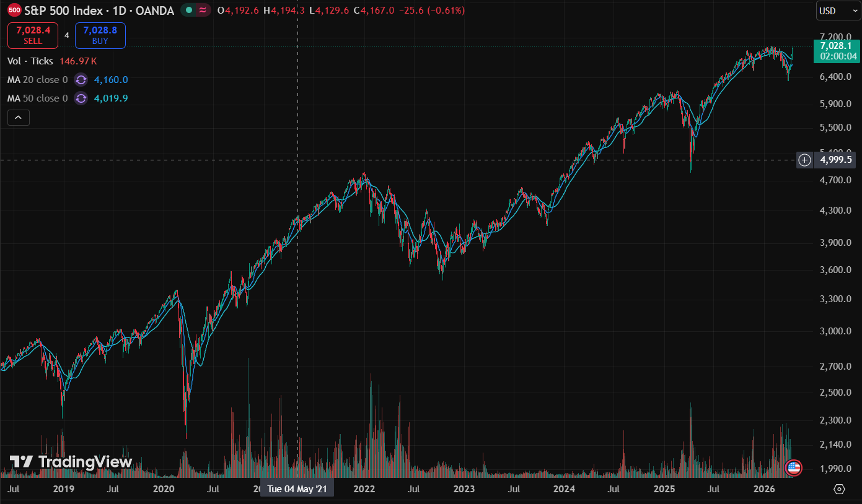This screenshot has width=862, height=504.
Task: Click the Tue 04 May '21 date label
Action: point(297,489)
